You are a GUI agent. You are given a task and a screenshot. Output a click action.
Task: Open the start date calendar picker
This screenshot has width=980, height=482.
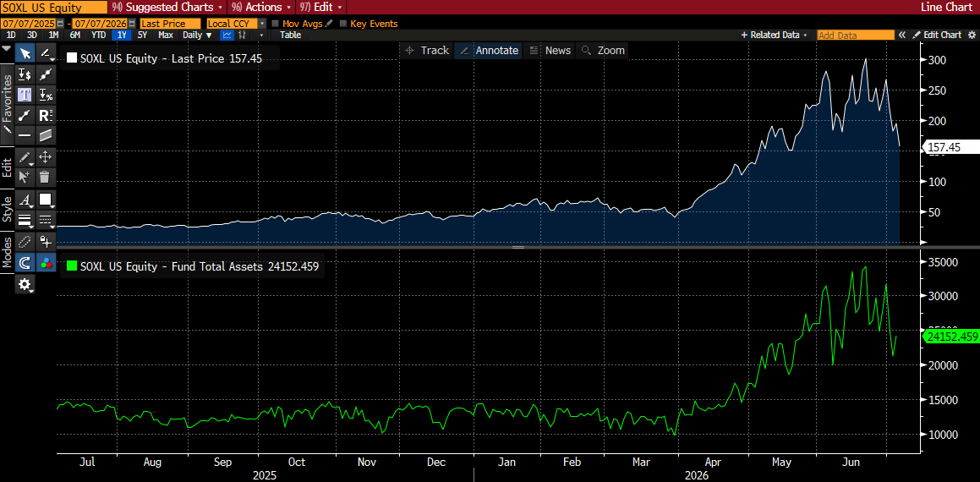(x=60, y=24)
